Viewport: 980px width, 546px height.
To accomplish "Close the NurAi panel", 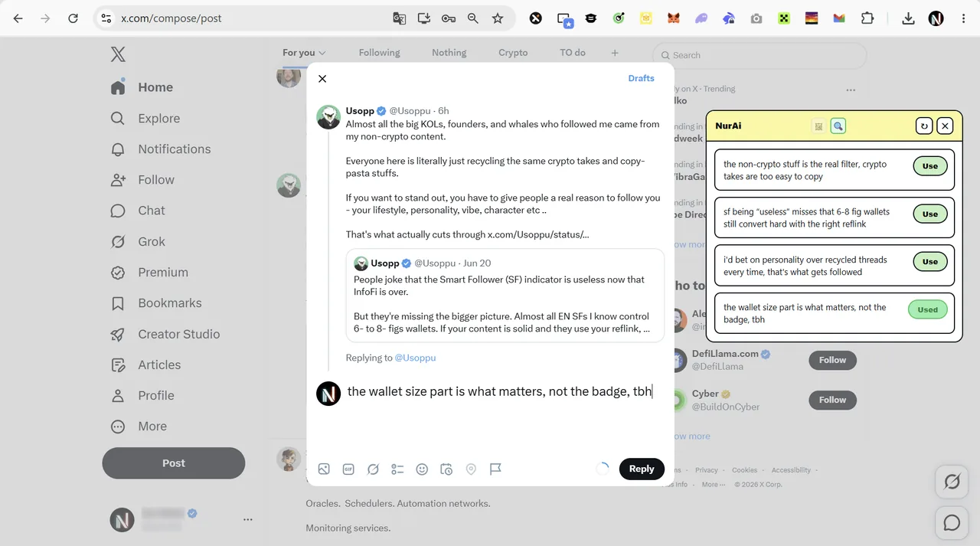I will tap(946, 126).
